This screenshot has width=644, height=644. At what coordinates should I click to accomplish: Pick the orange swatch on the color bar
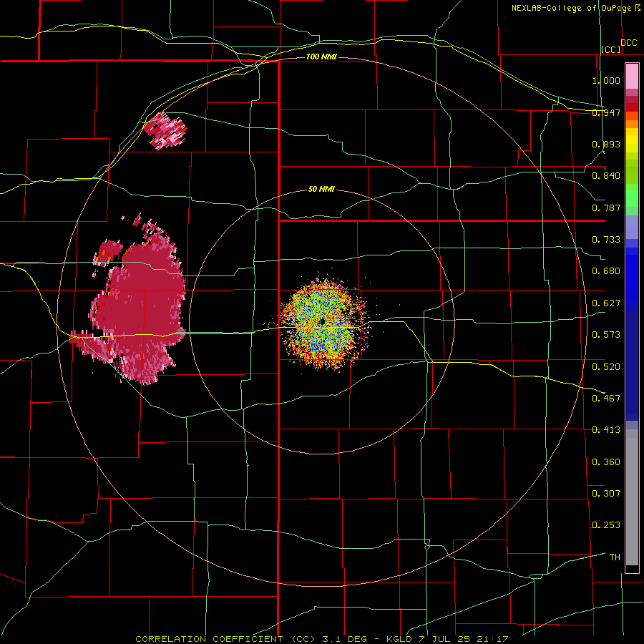coord(632,124)
